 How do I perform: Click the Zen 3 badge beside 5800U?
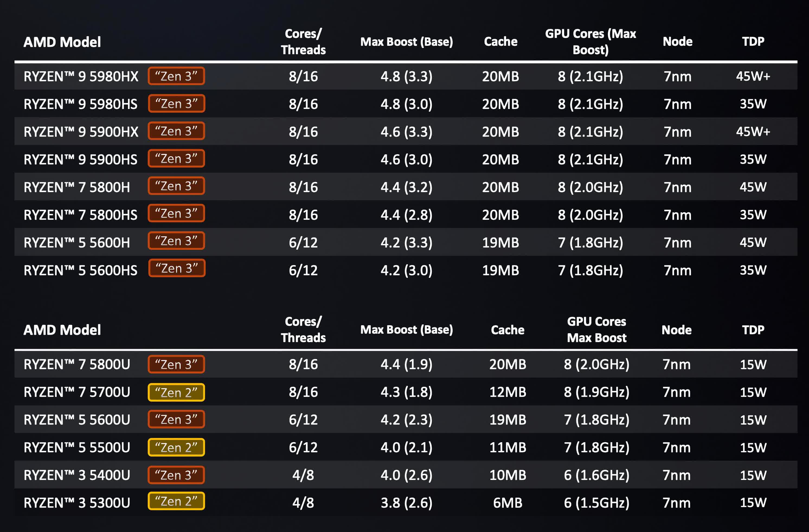pyautogui.click(x=176, y=364)
